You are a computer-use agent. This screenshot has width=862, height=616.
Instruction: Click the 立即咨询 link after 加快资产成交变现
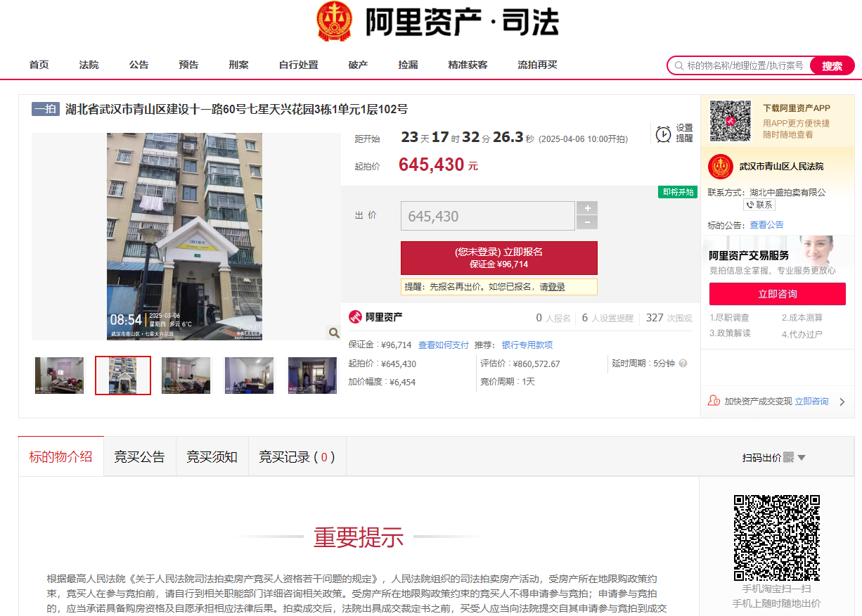click(x=812, y=401)
